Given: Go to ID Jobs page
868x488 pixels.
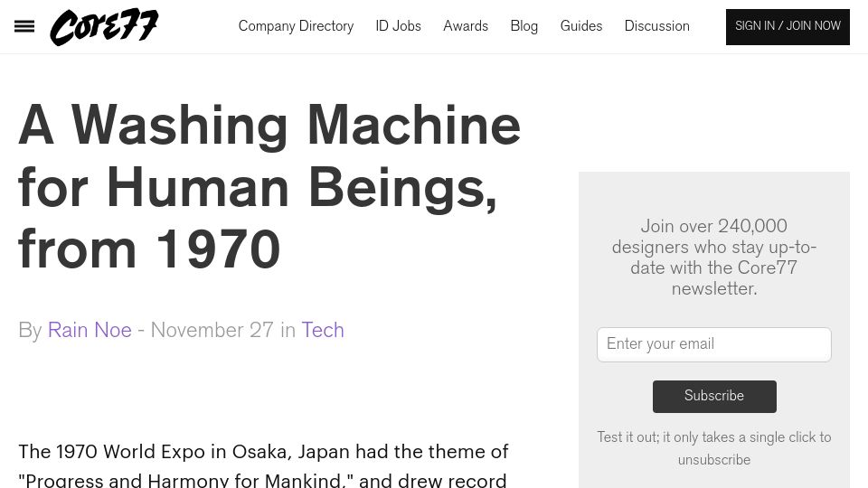Looking at the screenshot, I should pyautogui.click(x=398, y=26).
